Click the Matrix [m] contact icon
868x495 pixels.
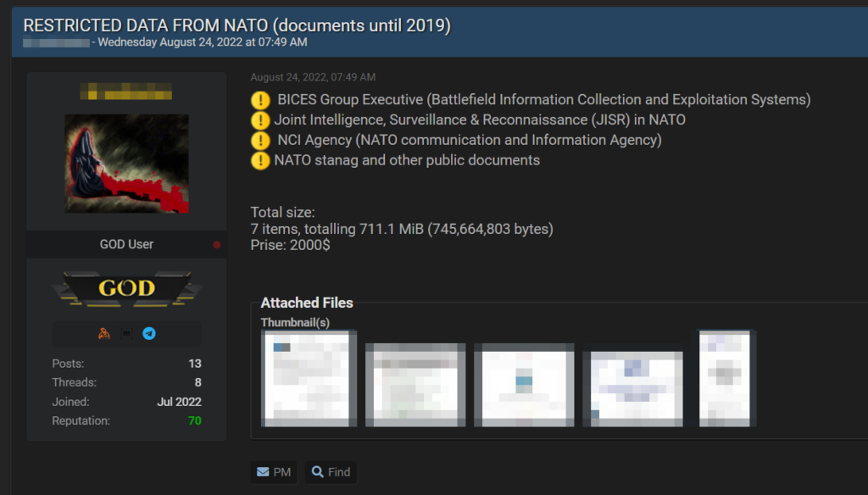tap(126, 334)
